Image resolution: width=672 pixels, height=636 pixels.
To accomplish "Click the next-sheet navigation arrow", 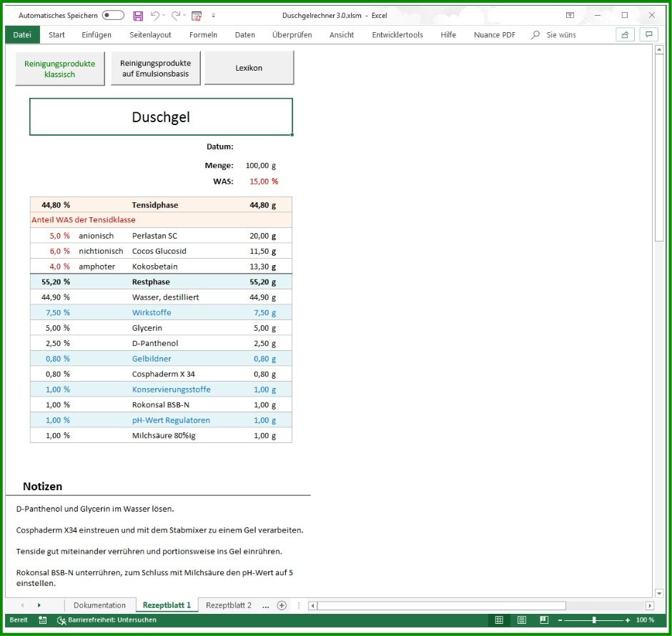I will click(39, 605).
